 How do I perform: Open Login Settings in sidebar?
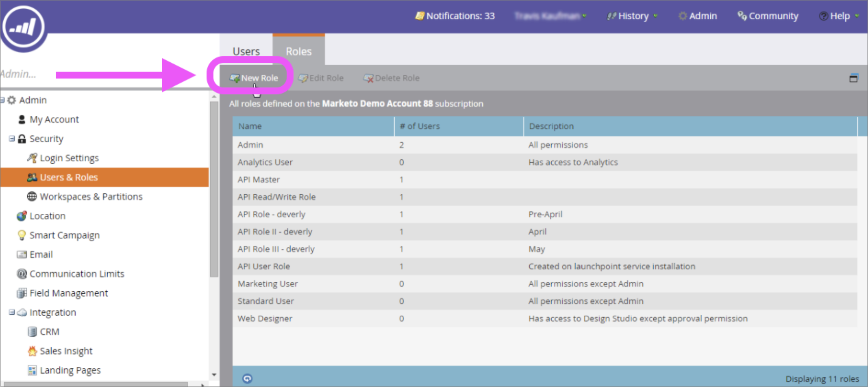[69, 158]
